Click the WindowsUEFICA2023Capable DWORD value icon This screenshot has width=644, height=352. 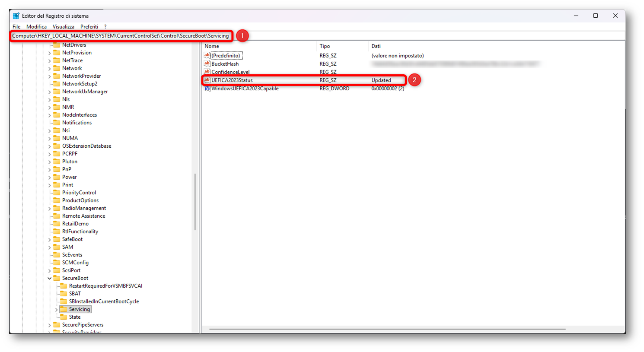coord(207,88)
